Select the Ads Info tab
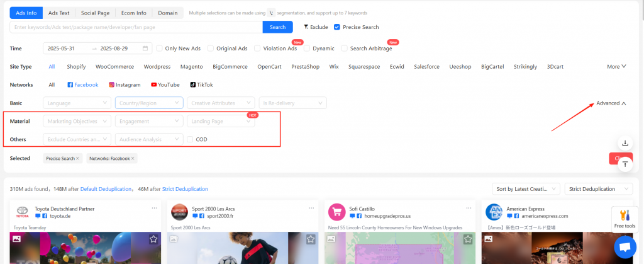 point(26,13)
